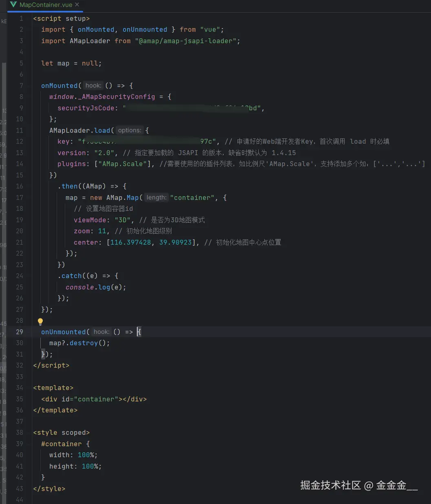This screenshot has height=504, width=431.
Task: Click the "log" method on line 25
Action: tap(104, 287)
